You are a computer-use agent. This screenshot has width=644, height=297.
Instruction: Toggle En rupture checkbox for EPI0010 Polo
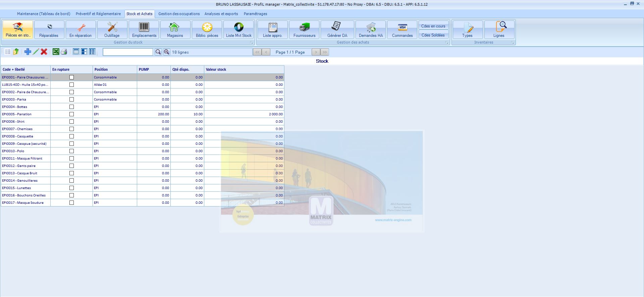[x=71, y=151]
